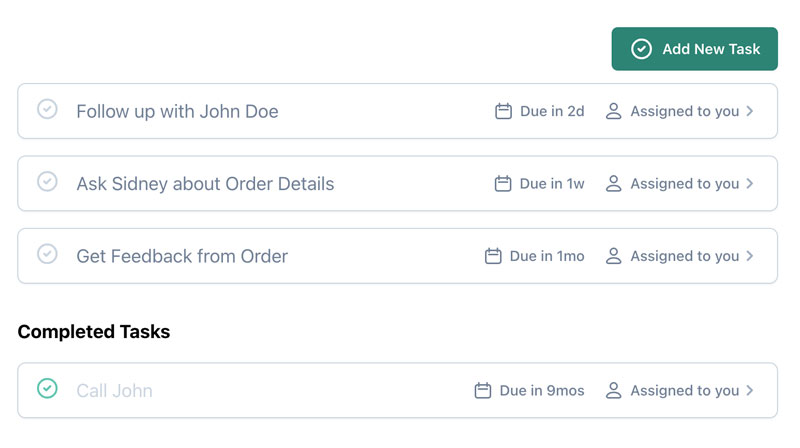Open Due in 1w date label
The width and height of the screenshot is (800, 448).
[552, 184]
